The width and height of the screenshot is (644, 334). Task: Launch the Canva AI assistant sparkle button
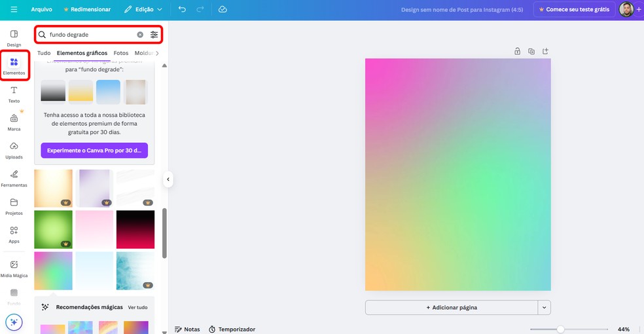(14, 322)
